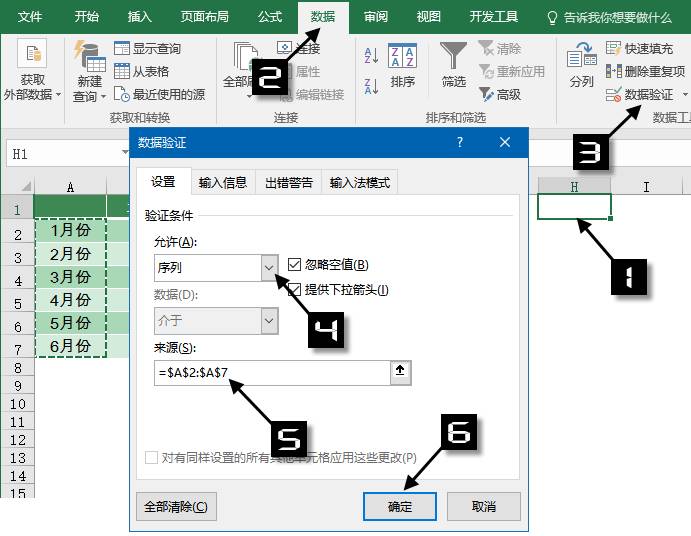Open the 排序 sort dialog icon

[402, 56]
